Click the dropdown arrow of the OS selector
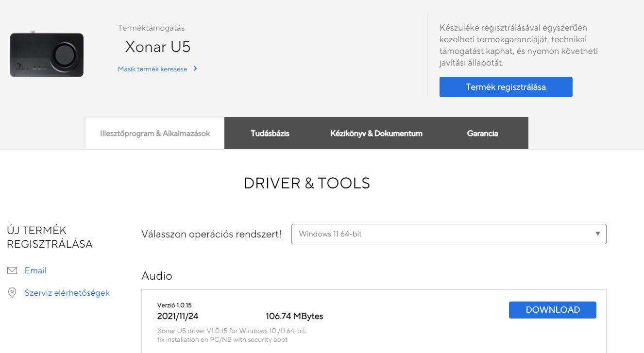The width and height of the screenshot is (644, 353). [x=598, y=234]
